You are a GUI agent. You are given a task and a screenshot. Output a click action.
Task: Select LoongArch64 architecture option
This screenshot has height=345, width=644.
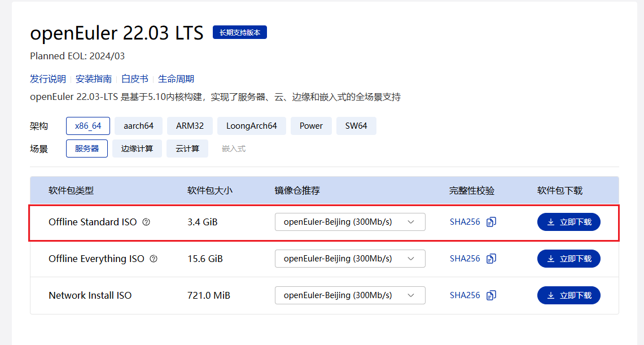pyautogui.click(x=251, y=126)
